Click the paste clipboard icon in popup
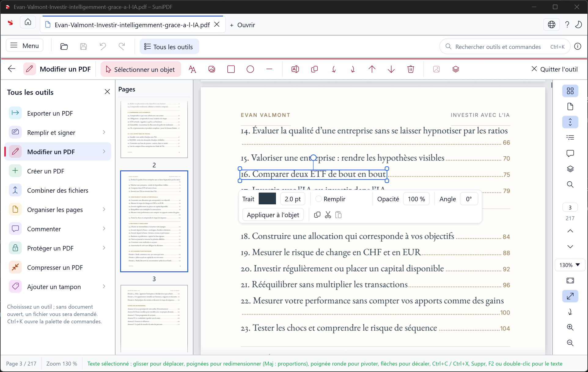Image resolution: width=588 pixels, height=372 pixels. [x=338, y=215]
